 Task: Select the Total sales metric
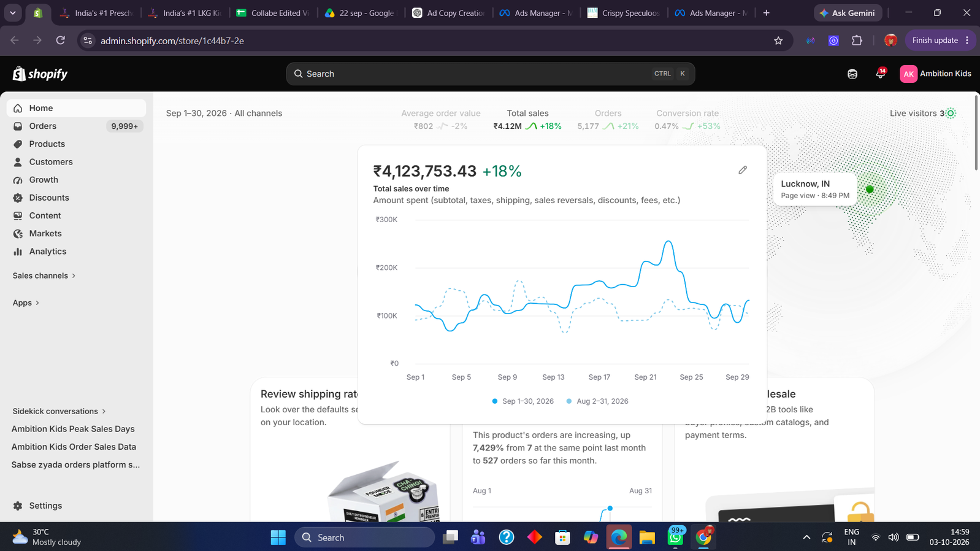[527, 120]
